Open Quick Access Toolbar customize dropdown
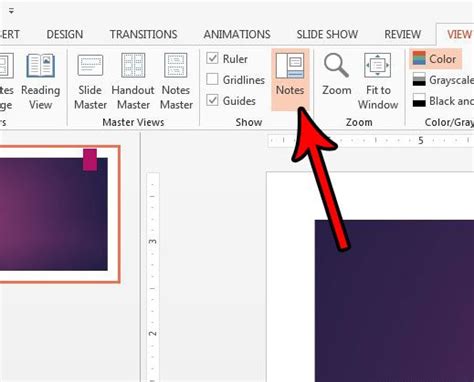Viewport: 474px width, 382px height. tap(12, 11)
